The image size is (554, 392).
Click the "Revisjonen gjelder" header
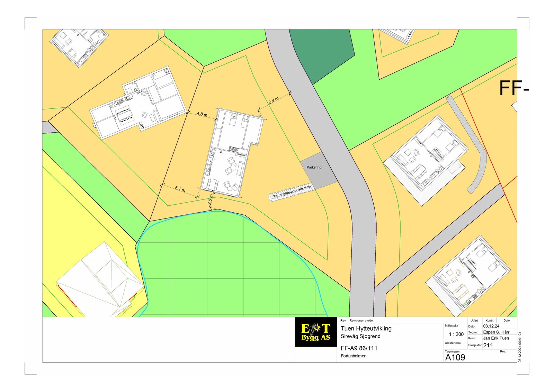(361, 321)
